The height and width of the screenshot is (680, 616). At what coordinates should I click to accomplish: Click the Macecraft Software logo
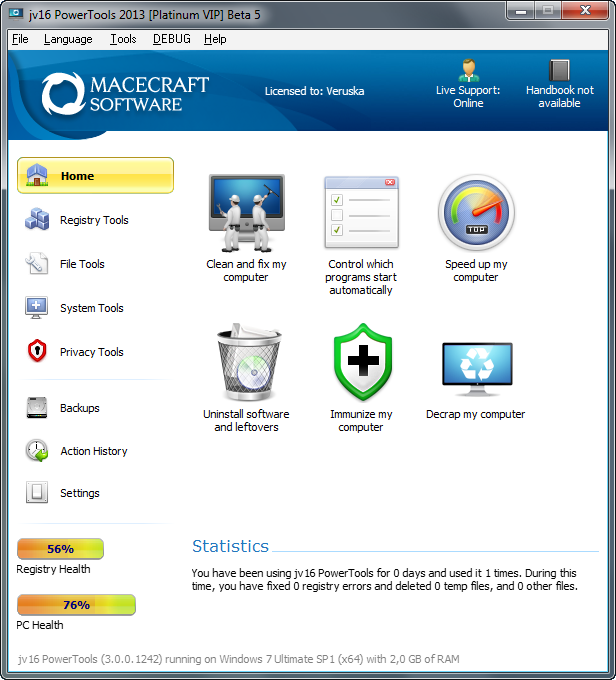tap(125, 94)
